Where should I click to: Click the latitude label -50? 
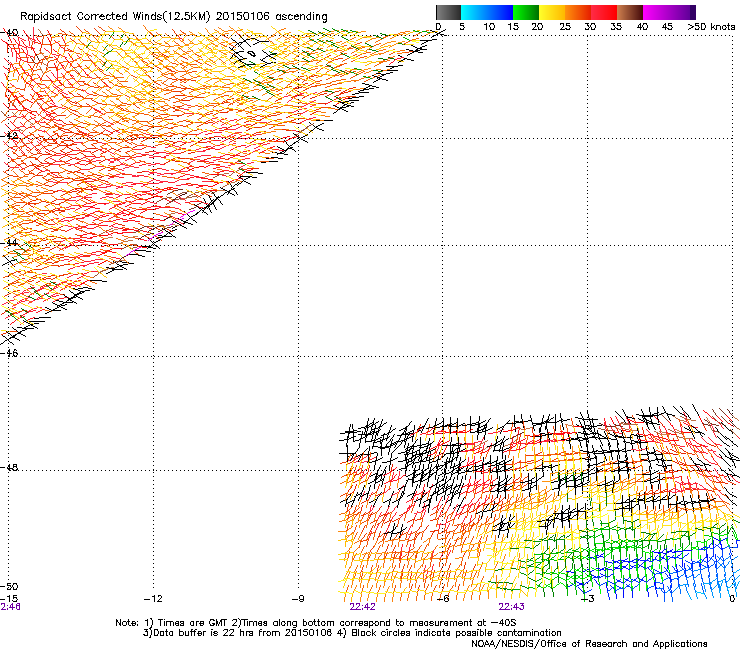coord(9,587)
